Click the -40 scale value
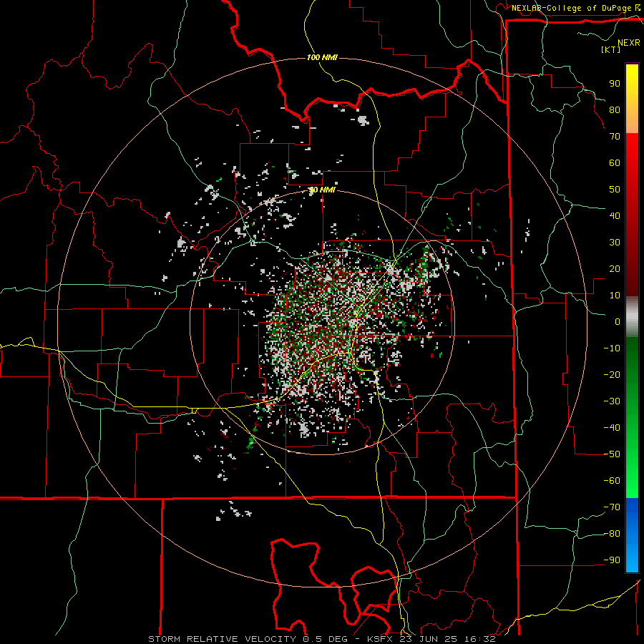 coord(612,428)
